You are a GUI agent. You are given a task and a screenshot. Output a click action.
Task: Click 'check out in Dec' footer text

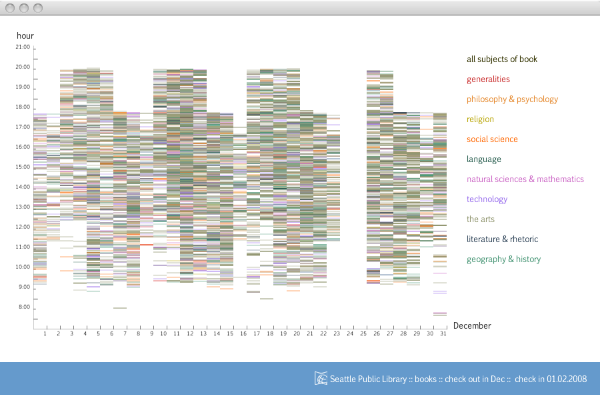(x=475, y=379)
